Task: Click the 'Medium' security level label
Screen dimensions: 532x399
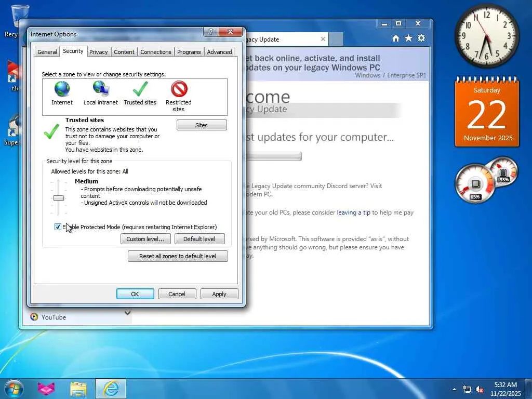Action: [87, 181]
